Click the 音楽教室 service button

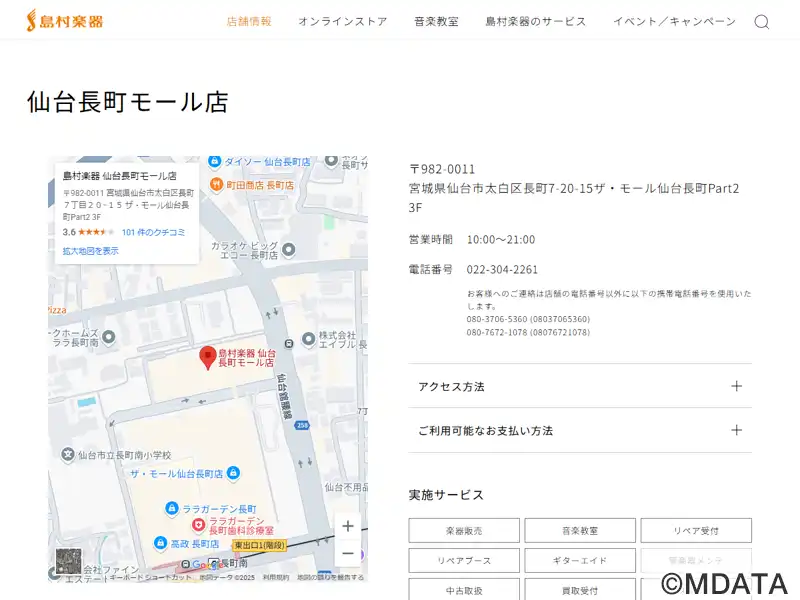click(x=580, y=531)
